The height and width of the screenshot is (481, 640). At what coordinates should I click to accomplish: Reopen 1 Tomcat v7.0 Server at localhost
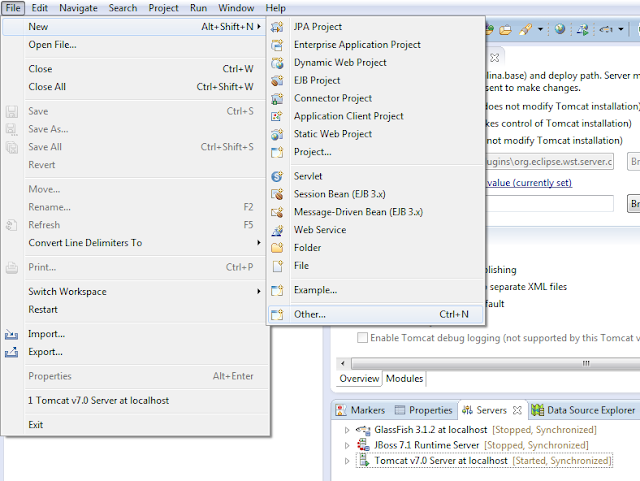coord(134,401)
